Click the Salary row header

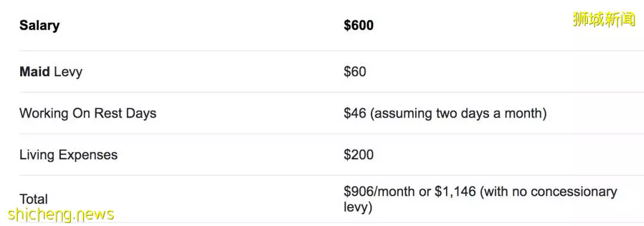tap(39, 26)
